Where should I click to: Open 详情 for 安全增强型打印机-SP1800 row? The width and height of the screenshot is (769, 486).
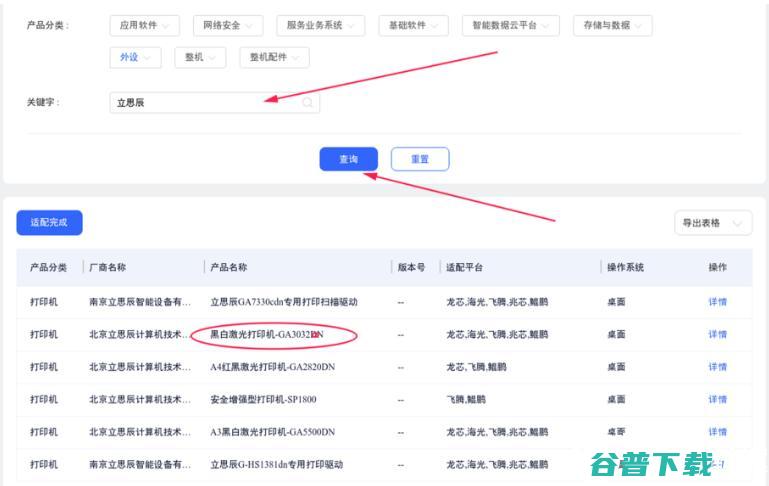(717, 399)
